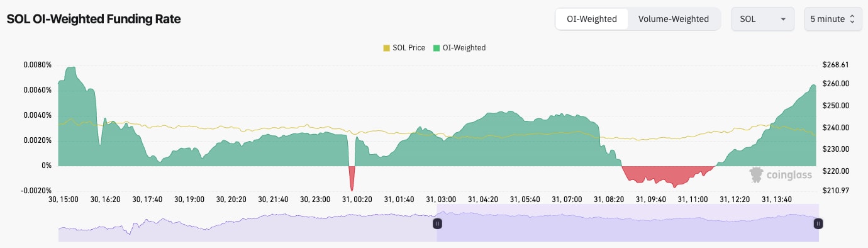Click the 31, 13:40 time label

point(776,200)
